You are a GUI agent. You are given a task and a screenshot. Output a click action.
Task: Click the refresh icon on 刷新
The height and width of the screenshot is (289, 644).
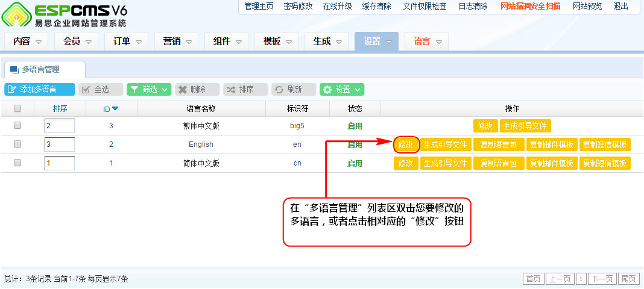pos(279,89)
